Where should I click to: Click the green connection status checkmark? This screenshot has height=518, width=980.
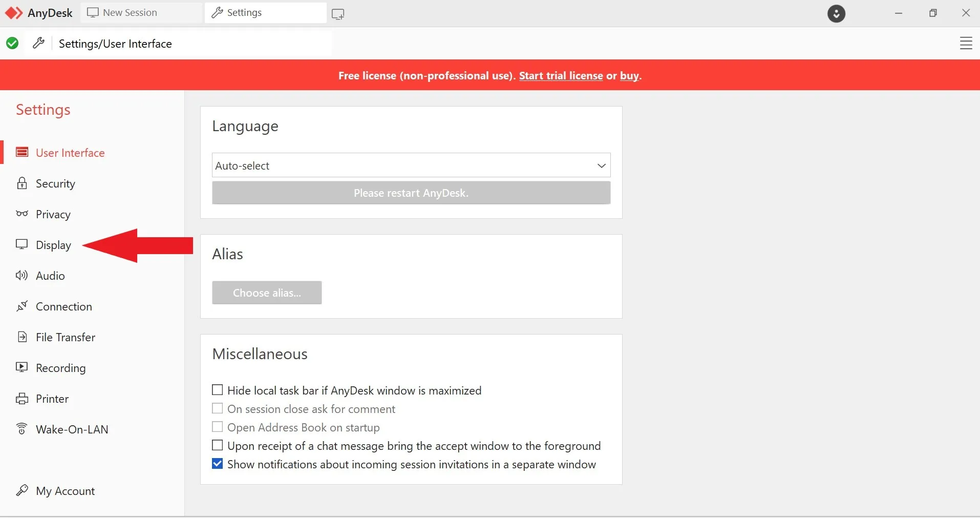click(x=13, y=44)
